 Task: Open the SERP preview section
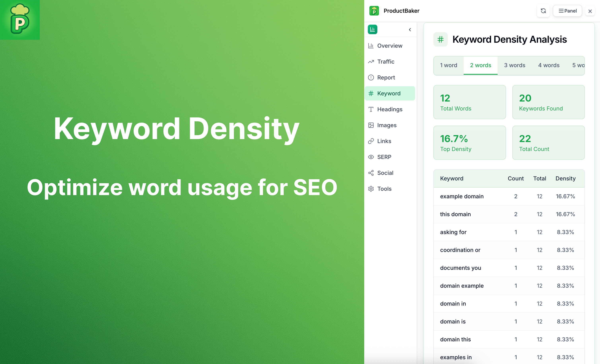pyautogui.click(x=390, y=157)
